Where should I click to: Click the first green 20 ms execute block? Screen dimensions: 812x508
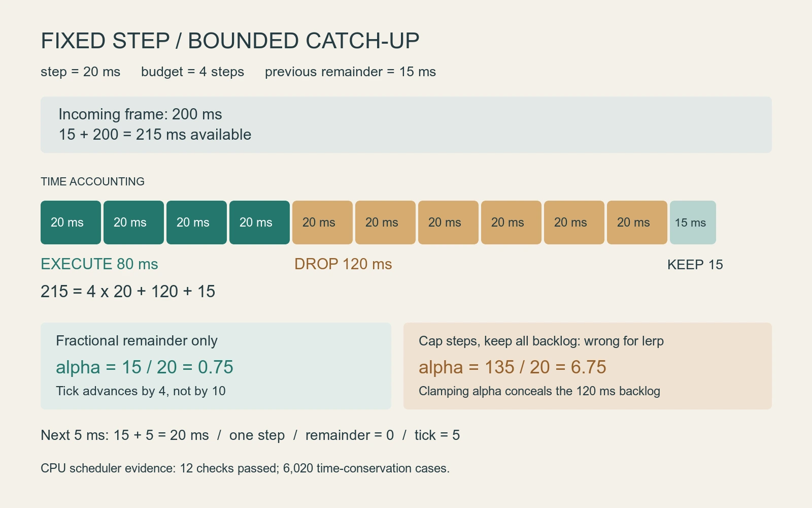click(x=71, y=223)
